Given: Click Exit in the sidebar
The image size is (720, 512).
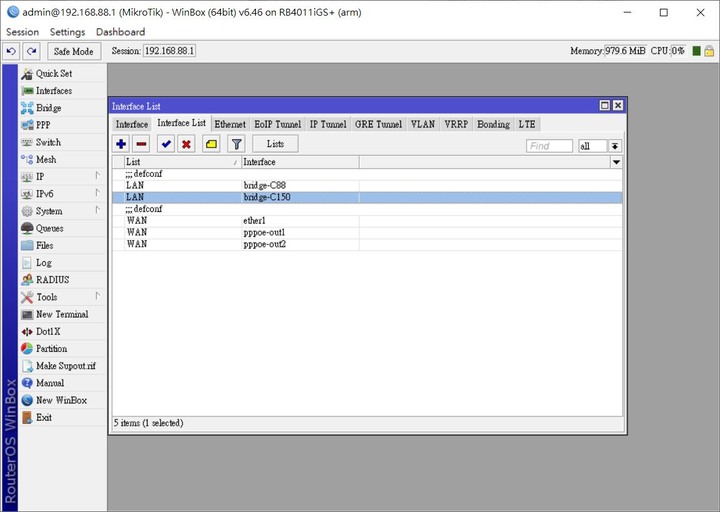Looking at the screenshot, I should point(62,417).
